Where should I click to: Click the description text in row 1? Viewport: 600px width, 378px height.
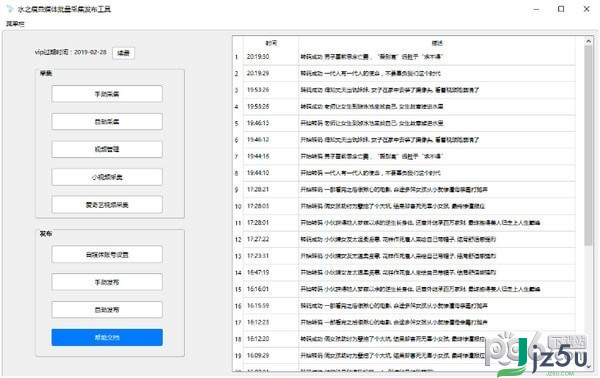(x=372, y=57)
